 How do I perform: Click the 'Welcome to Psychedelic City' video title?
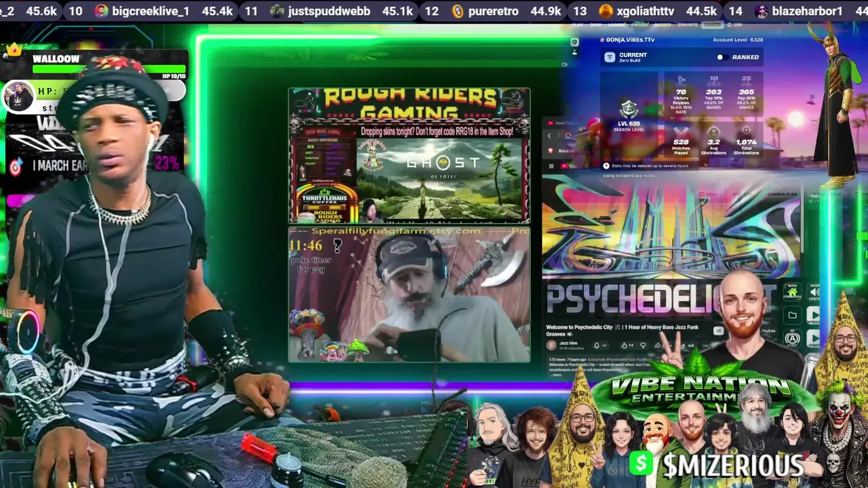pyautogui.click(x=623, y=331)
